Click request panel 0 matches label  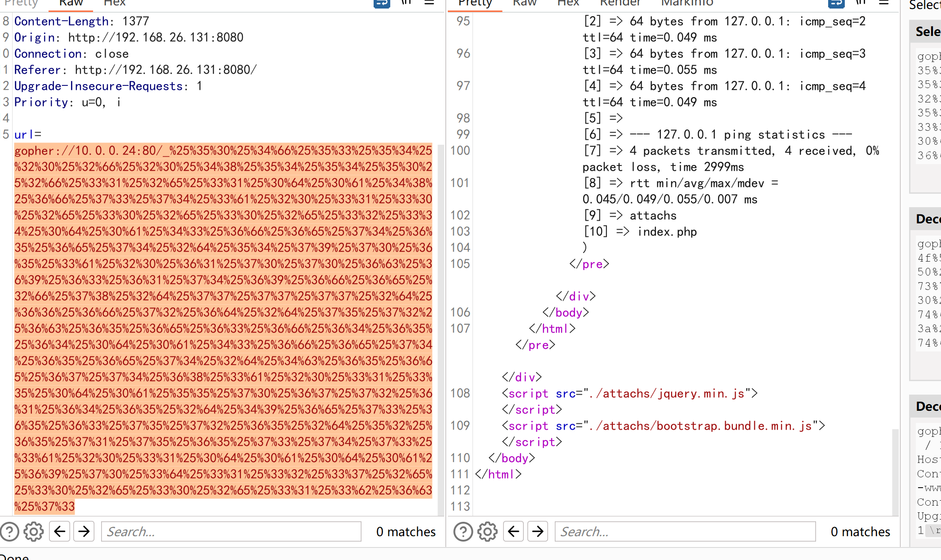pos(406,532)
